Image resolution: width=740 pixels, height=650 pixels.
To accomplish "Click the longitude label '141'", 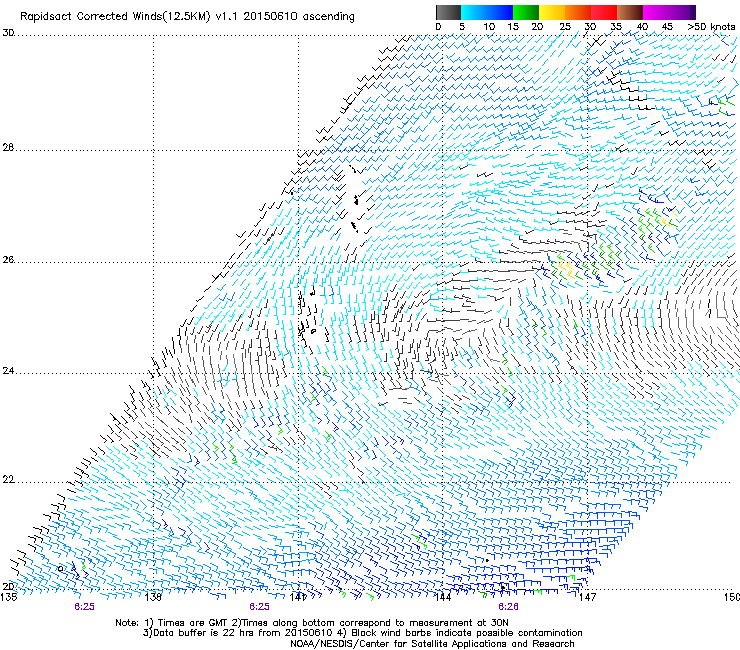I will coord(298,597).
